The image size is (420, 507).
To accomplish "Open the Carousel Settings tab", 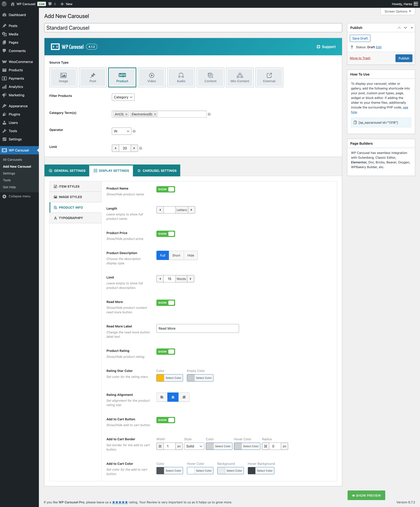I will click(157, 170).
